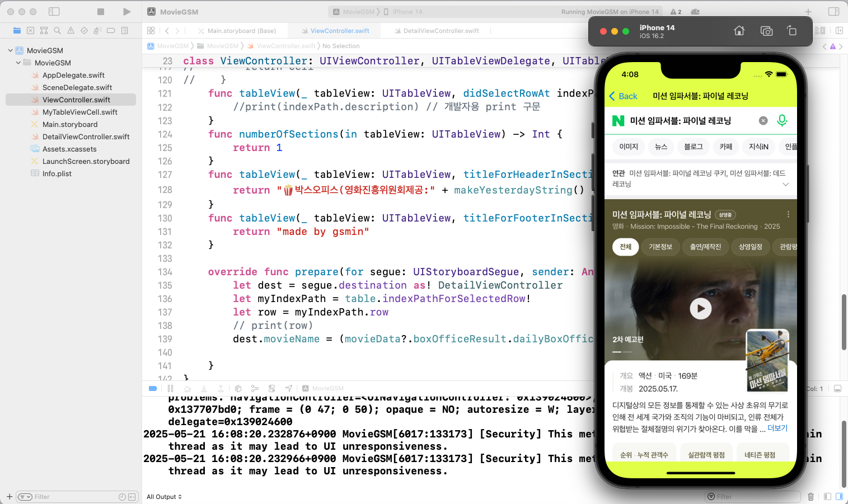848x504 pixels.
Task: Open AppDelegate.swift in navigator
Action: click(x=73, y=75)
